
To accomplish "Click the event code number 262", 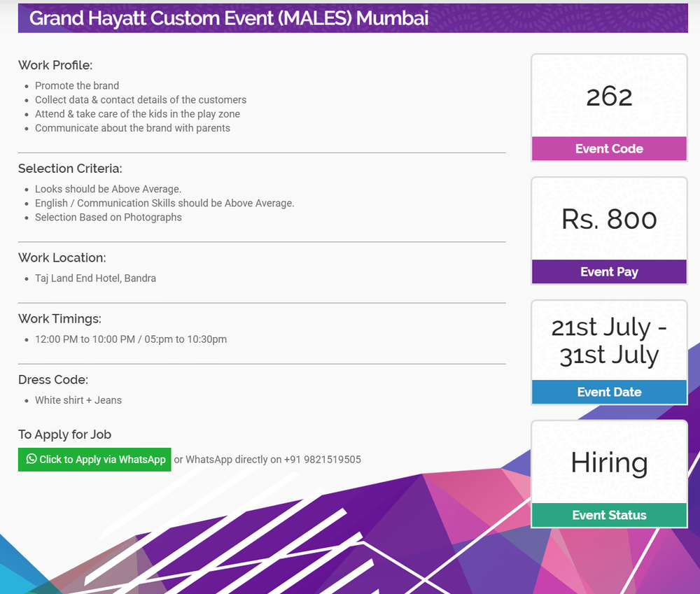I will pos(609,97).
